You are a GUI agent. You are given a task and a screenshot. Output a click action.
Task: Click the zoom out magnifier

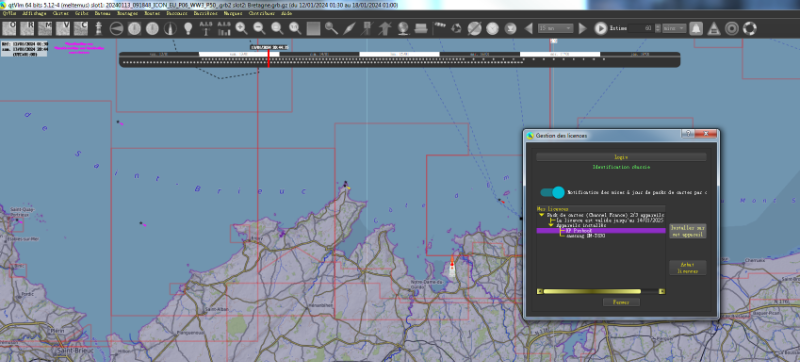pos(259,28)
